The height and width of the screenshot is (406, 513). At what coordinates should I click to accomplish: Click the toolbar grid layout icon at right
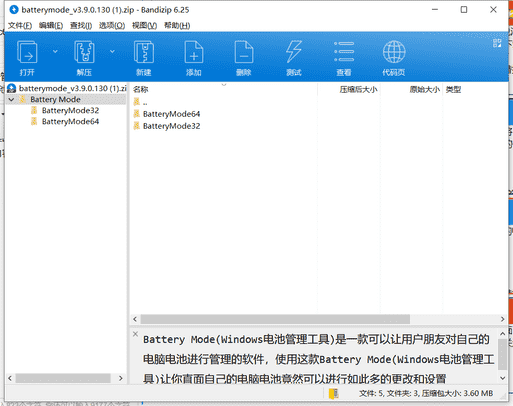point(497,43)
